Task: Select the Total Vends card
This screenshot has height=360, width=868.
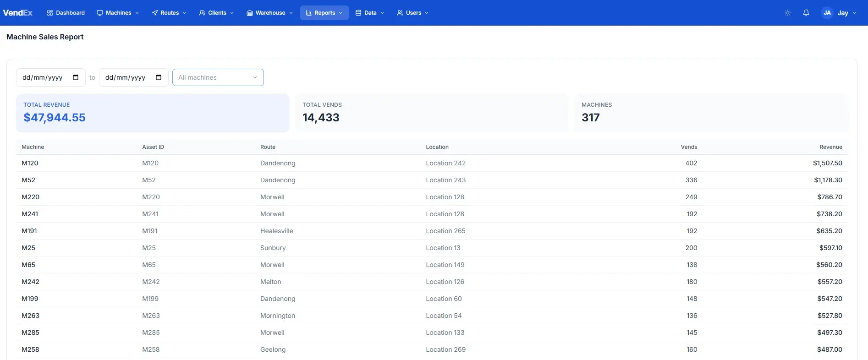Action: coord(432,113)
